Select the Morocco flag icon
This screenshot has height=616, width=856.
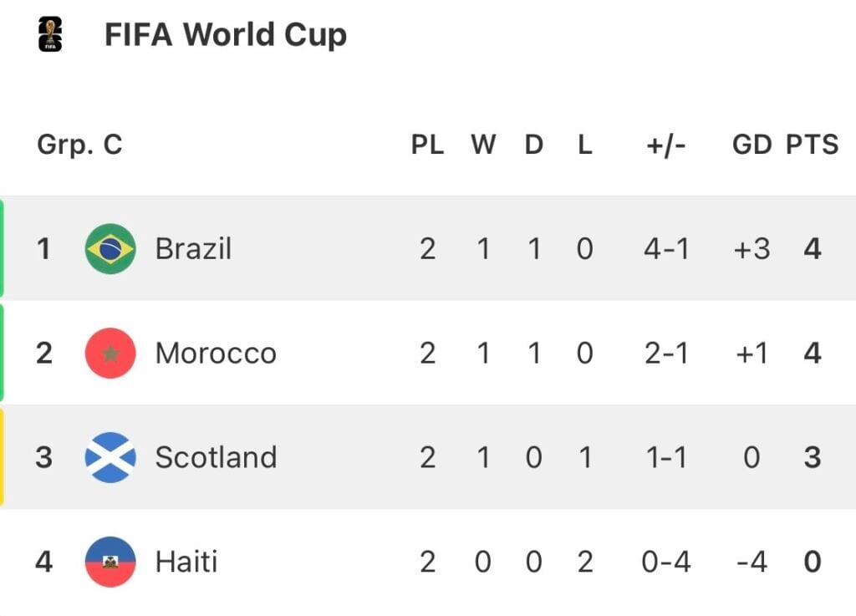click(110, 353)
